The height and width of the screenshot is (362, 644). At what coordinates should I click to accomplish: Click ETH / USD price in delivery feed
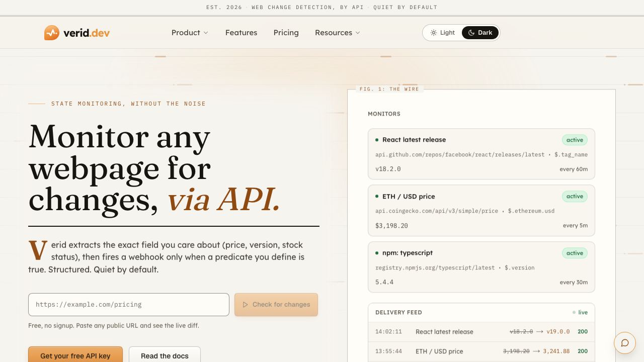[x=439, y=351]
